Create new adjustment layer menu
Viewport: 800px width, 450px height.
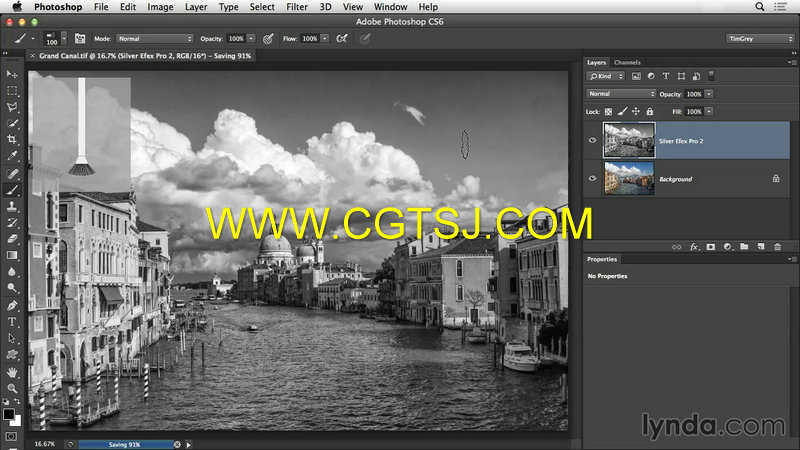tap(728, 247)
